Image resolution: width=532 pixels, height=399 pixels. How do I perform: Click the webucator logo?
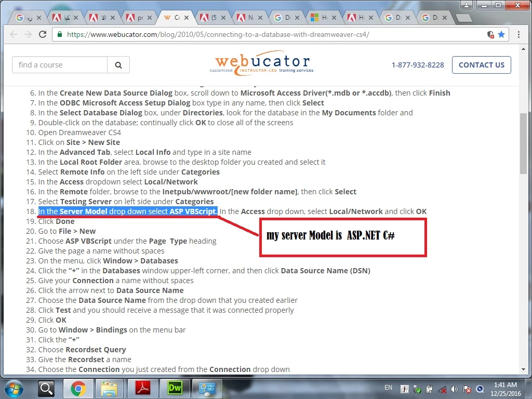[x=262, y=63]
